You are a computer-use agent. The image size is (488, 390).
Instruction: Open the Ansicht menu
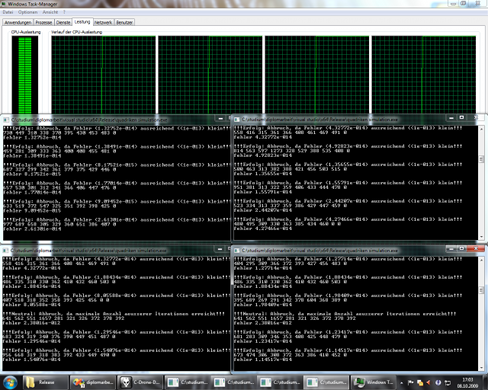pos(50,12)
